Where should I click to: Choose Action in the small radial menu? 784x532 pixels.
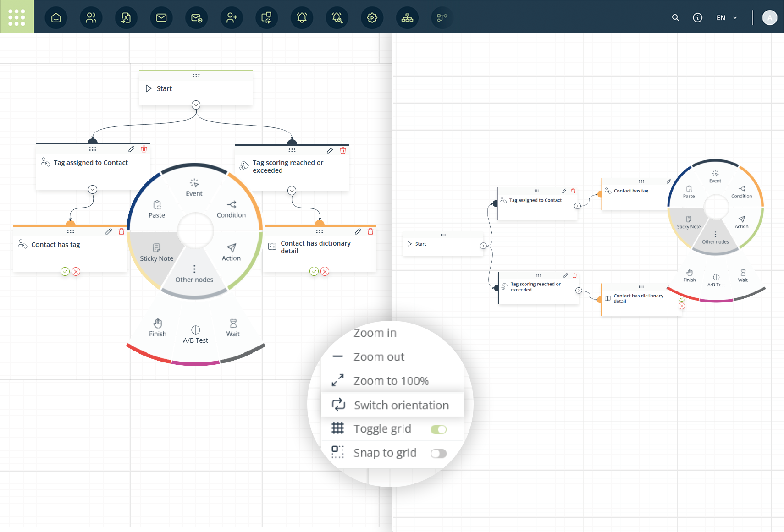click(x=742, y=222)
